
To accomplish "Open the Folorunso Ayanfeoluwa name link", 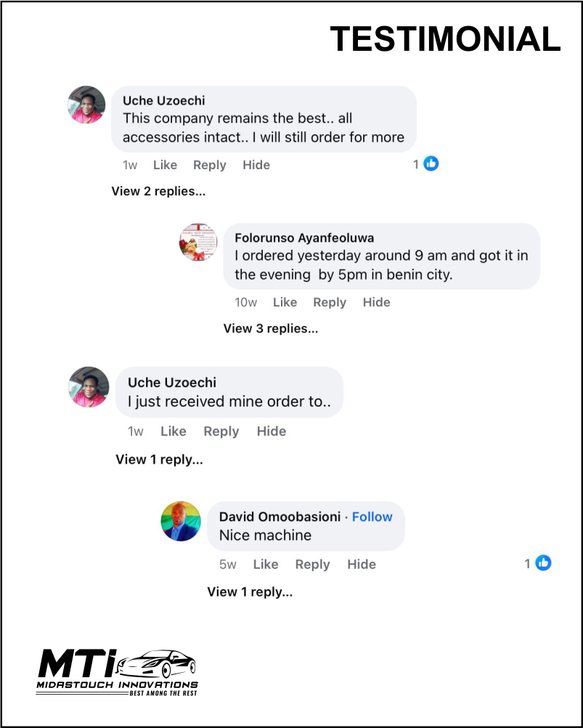I will (304, 238).
